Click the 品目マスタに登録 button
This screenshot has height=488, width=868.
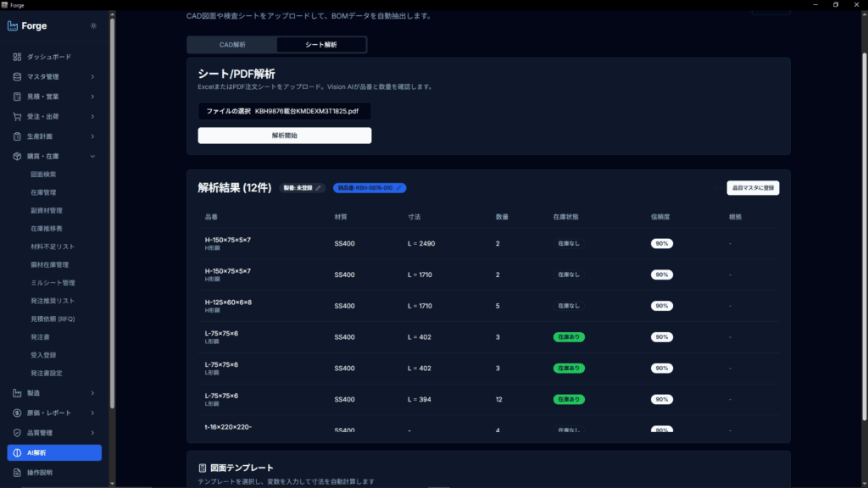click(x=752, y=188)
